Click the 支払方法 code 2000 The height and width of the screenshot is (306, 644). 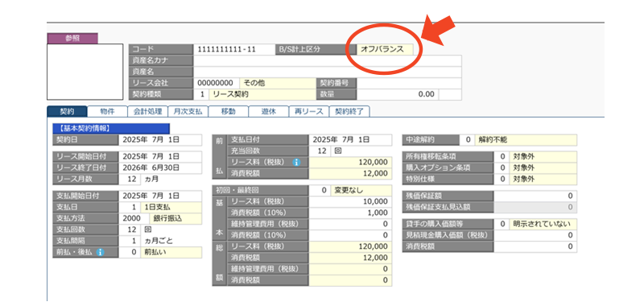(134, 218)
